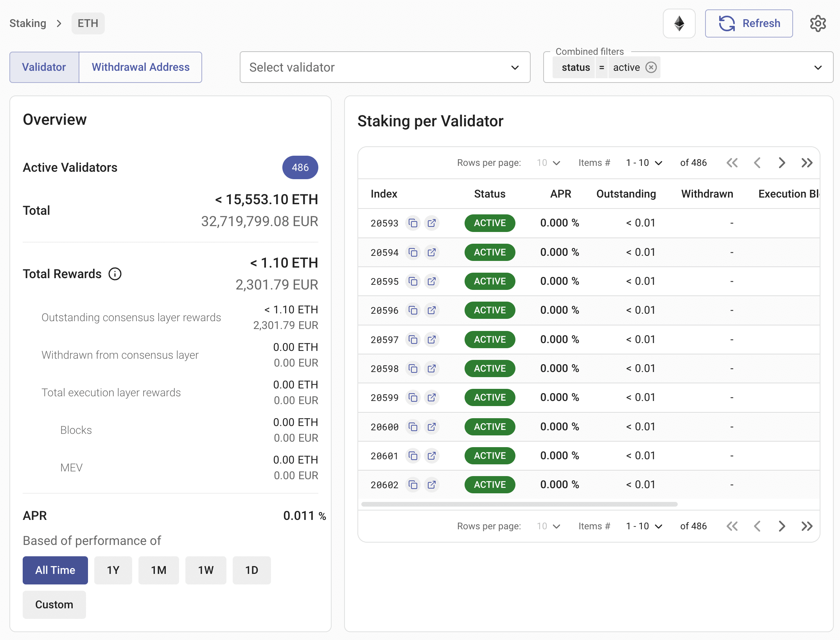Copy validator index 20601
The image size is (840, 640).
click(413, 456)
